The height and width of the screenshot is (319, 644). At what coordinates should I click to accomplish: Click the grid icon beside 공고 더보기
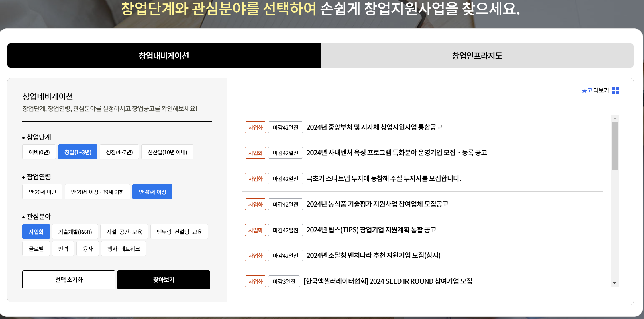click(x=615, y=91)
